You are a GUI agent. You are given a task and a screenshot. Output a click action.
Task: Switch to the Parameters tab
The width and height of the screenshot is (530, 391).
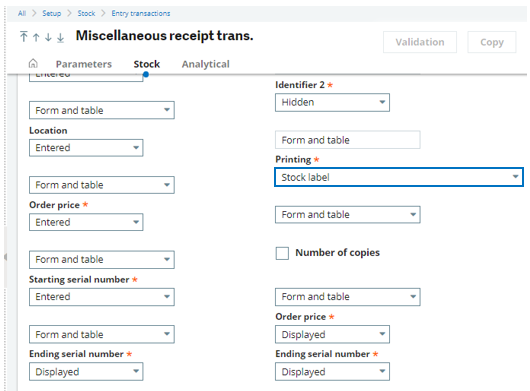[x=84, y=64]
